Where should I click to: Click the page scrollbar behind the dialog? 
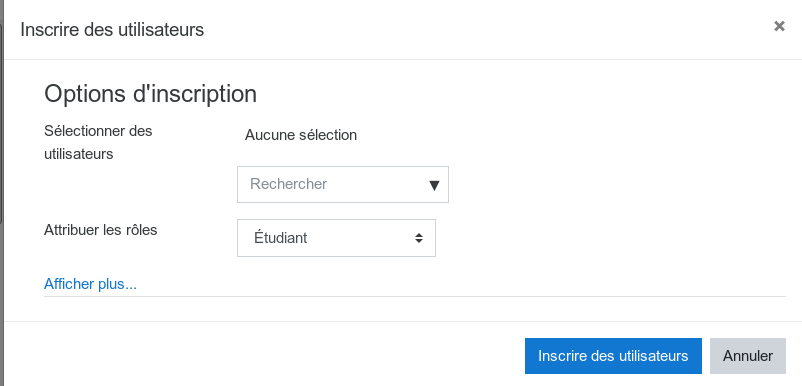[2, 123]
